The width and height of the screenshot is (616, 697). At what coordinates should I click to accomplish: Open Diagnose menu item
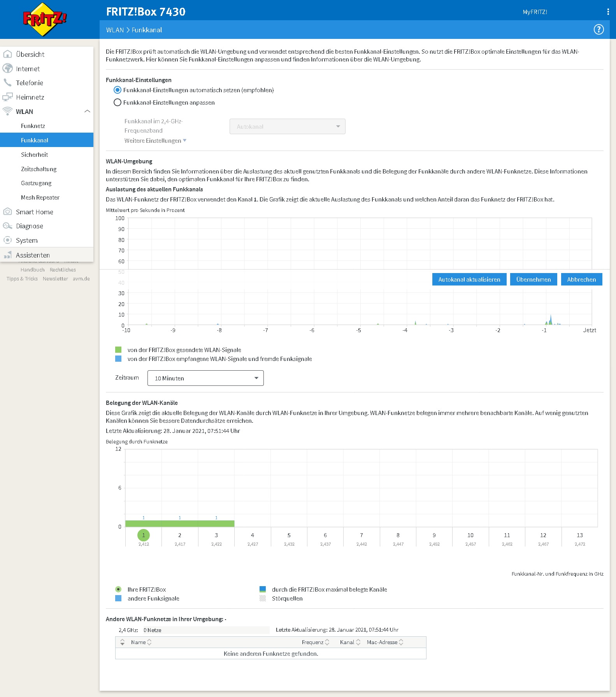pyautogui.click(x=29, y=226)
